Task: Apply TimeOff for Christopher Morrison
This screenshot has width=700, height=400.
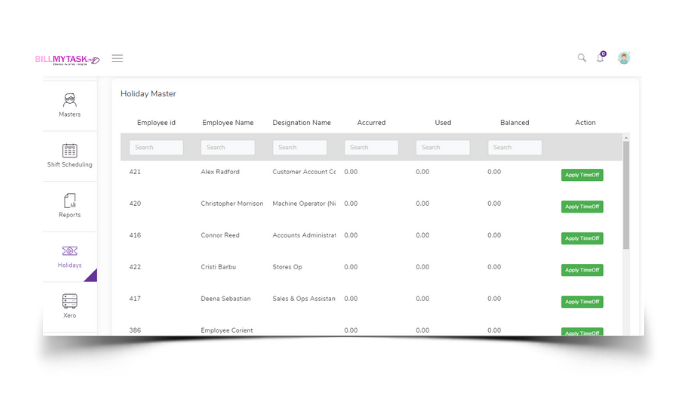Action: [582, 207]
